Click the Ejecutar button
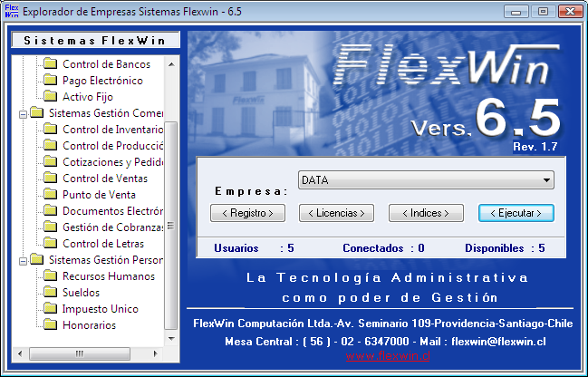 pyautogui.click(x=516, y=213)
